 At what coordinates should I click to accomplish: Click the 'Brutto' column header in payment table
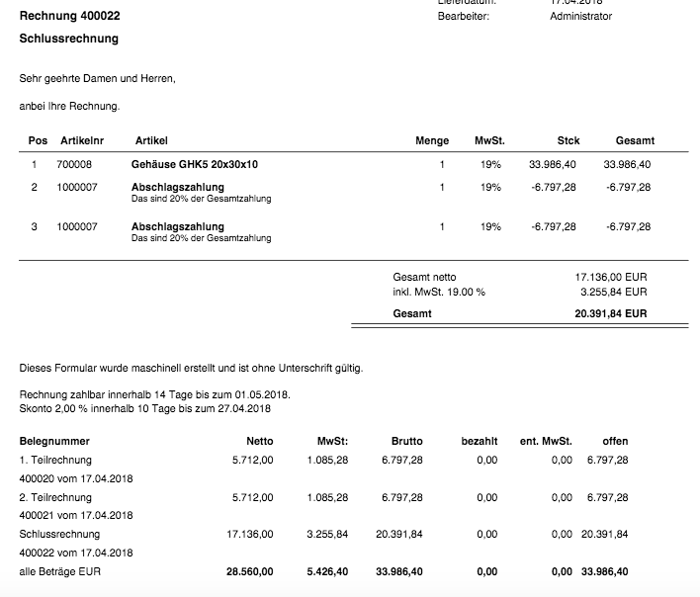click(x=406, y=441)
